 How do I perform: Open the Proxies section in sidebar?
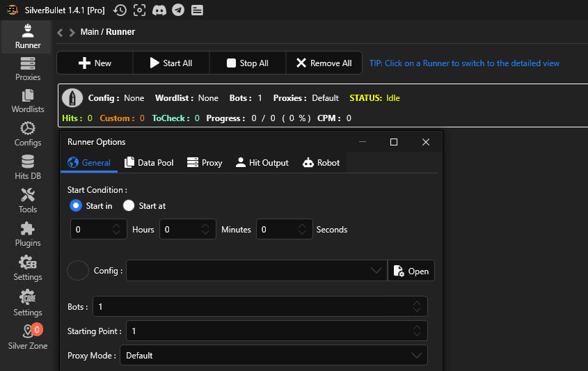[x=28, y=69]
